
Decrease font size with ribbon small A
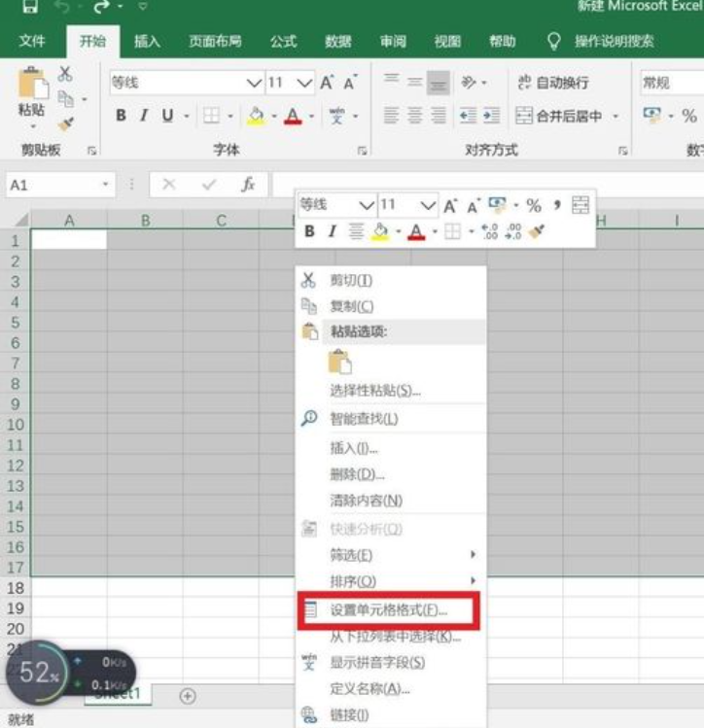[350, 83]
